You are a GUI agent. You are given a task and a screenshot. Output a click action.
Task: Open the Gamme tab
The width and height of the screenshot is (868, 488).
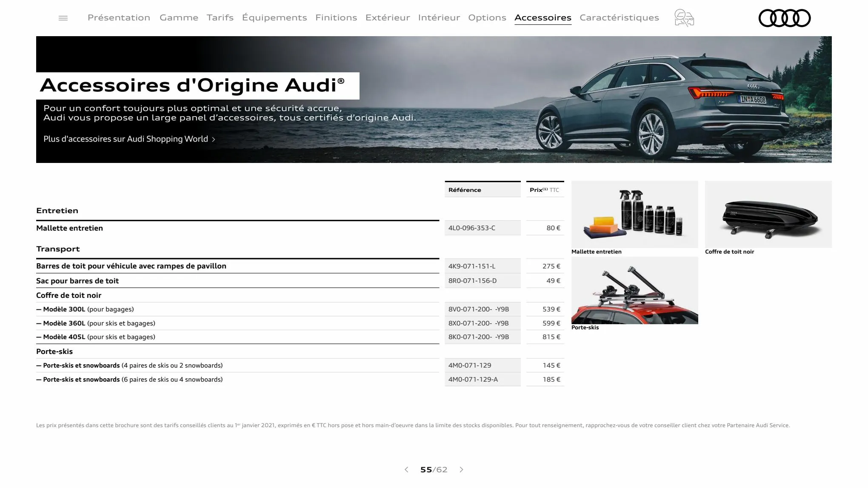point(179,17)
